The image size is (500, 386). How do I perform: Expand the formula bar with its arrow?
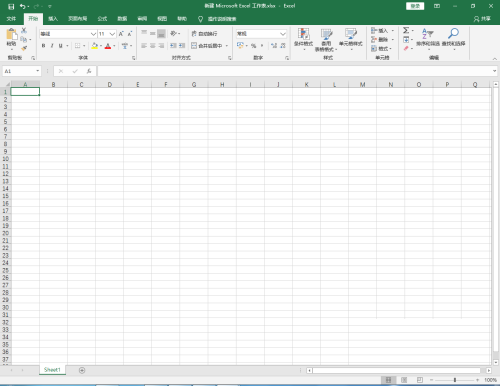pyautogui.click(x=494, y=71)
